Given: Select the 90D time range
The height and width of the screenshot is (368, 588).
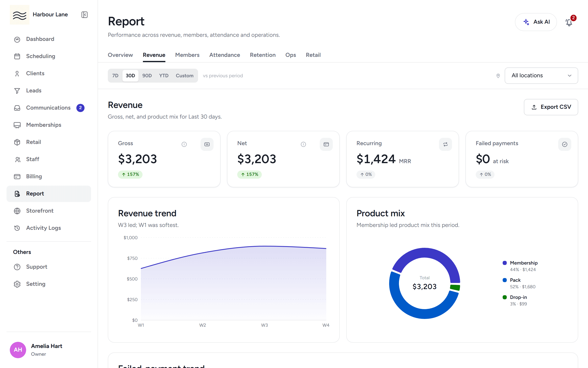Looking at the screenshot, I should coord(147,76).
